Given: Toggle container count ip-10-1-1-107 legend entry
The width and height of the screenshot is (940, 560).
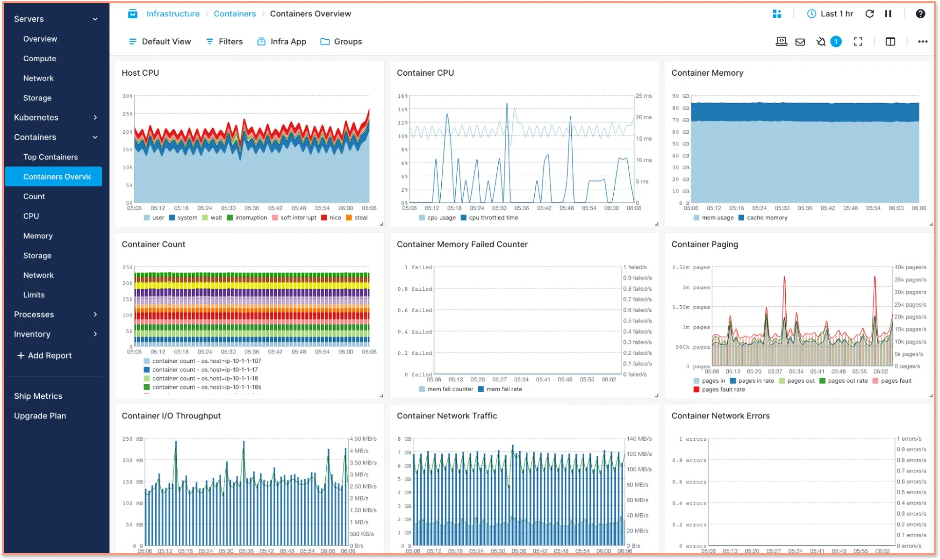Looking at the screenshot, I should [x=202, y=361].
